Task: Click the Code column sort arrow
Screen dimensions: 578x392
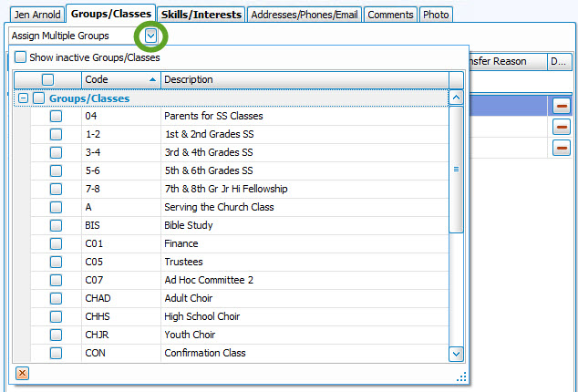Action: pos(151,80)
